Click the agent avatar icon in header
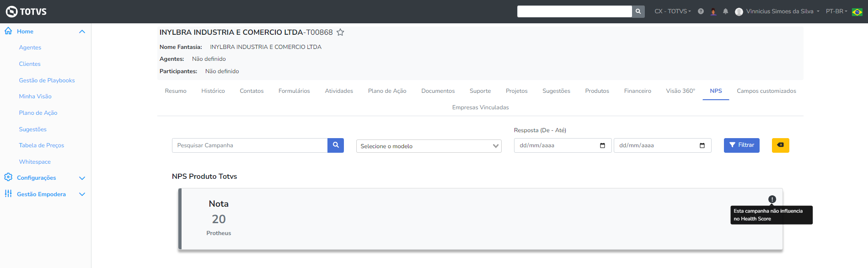 click(713, 11)
